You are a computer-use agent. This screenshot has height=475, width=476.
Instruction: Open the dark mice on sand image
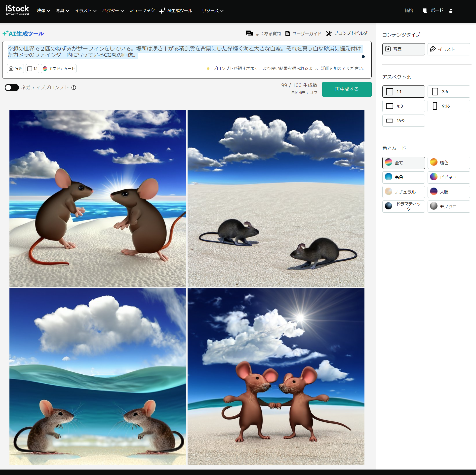pyautogui.click(x=276, y=198)
